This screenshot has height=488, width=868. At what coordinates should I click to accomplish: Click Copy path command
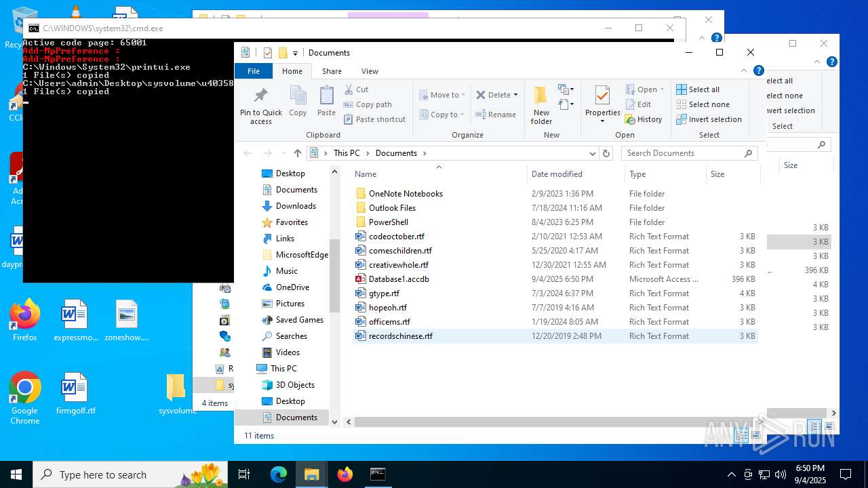pos(368,104)
